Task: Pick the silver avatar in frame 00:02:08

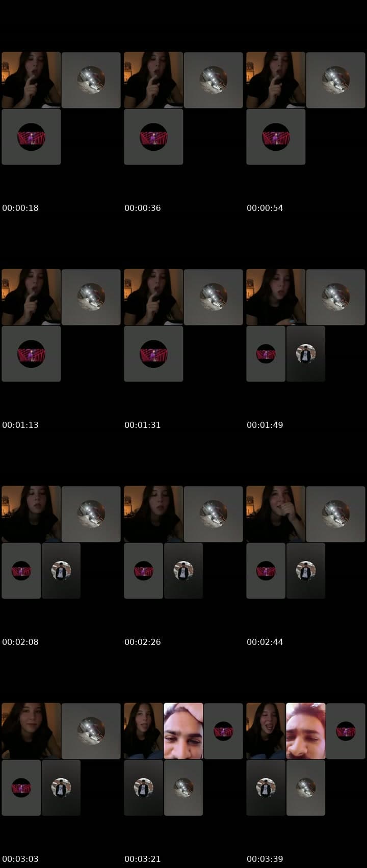Action: click(x=91, y=514)
